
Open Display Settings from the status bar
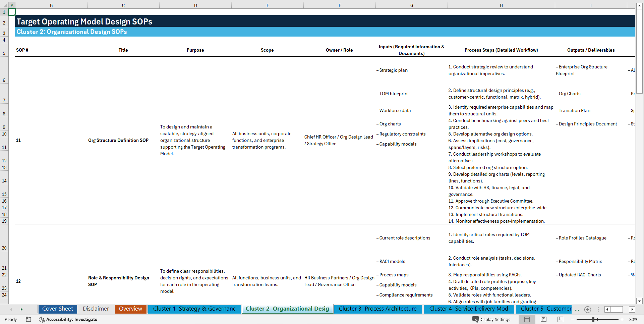click(492, 319)
